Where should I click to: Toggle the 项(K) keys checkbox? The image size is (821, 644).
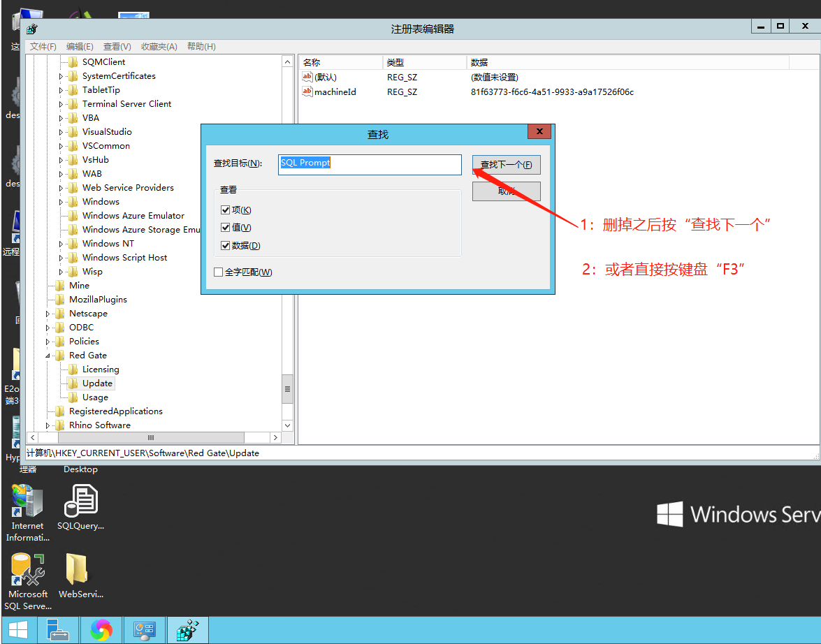click(x=226, y=210)
